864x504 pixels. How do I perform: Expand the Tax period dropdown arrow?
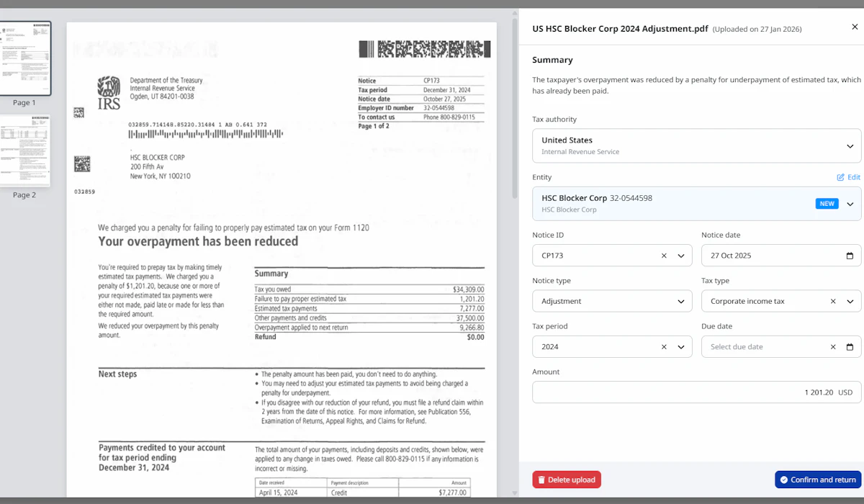tap(681, 347)
